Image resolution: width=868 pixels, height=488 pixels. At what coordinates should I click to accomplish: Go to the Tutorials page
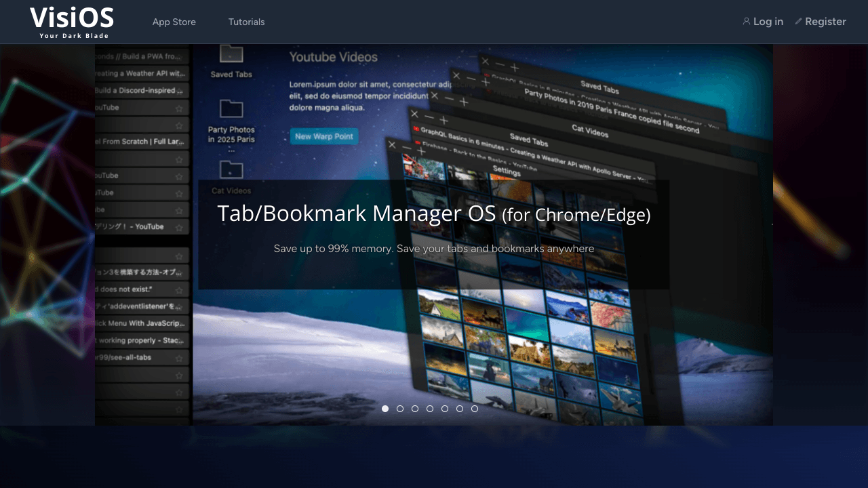[247, 22]
